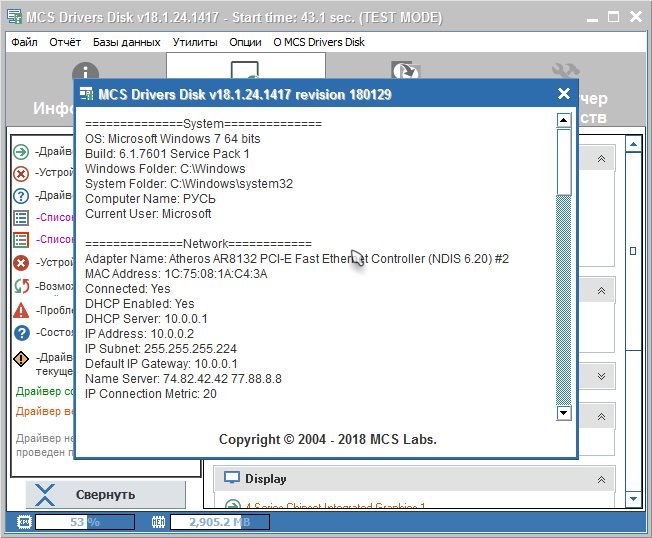This screenshot has height=538, width=652.
Task: Click the CPU usage 53% progress bar
Action: click(85, 522)
